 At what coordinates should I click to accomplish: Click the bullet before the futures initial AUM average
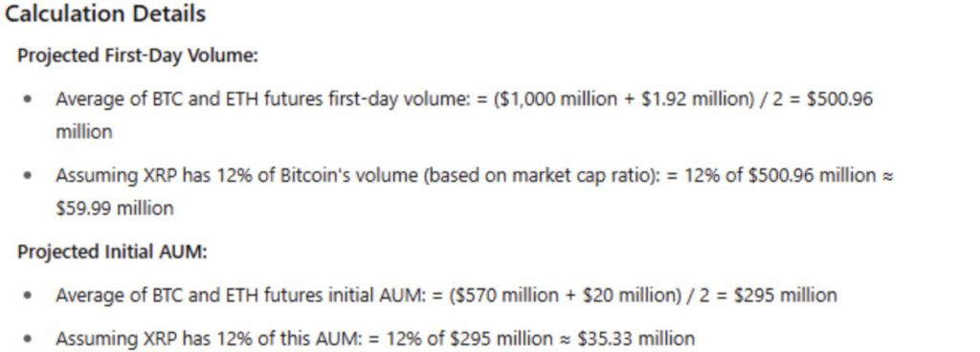pyautogui.click(x=27, y=296)
